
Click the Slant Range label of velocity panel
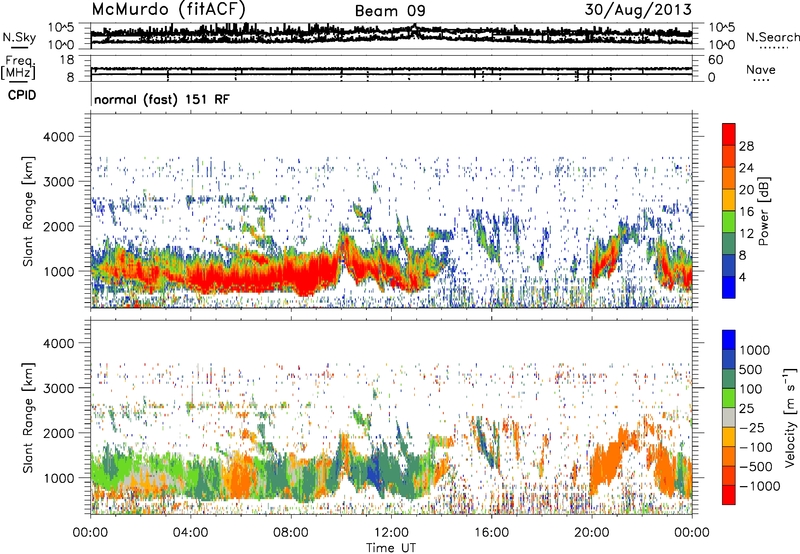coord(28,418)
